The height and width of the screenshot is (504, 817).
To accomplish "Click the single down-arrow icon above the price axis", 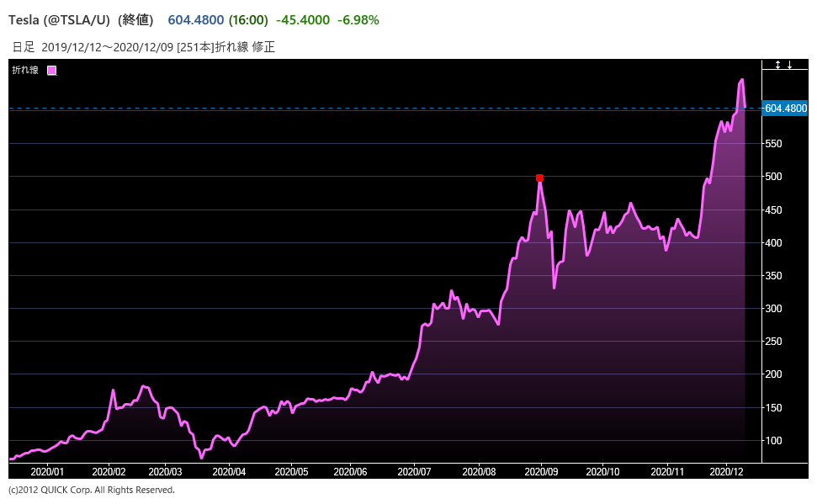I will [789, 65].
